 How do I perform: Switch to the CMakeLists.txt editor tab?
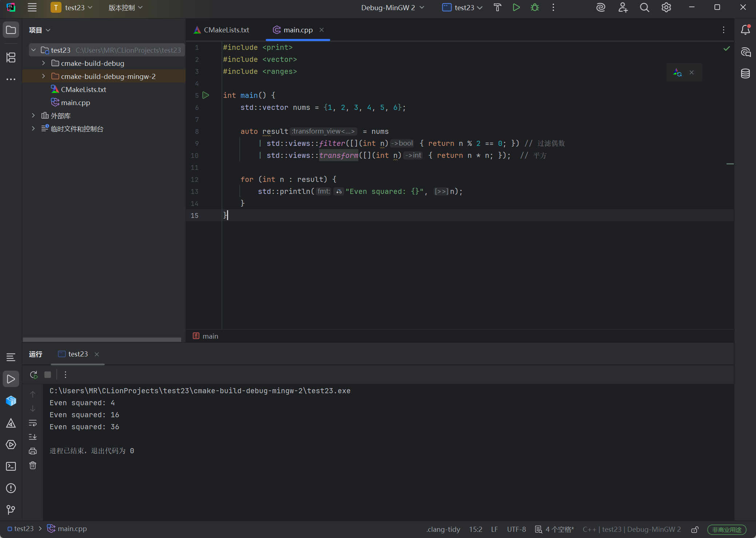(x=222, y=30)
